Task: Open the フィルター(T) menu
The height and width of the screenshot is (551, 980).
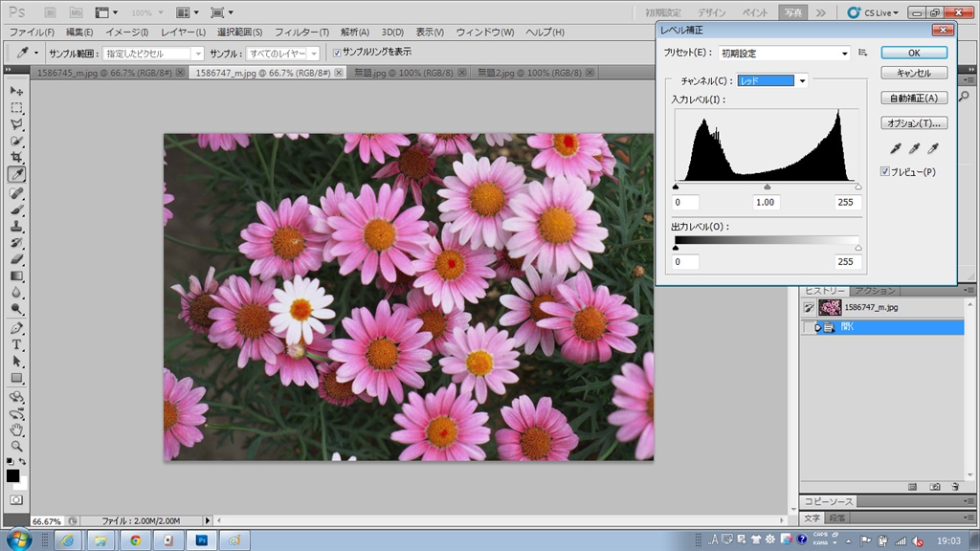Action: pyautogui.click(x=301, y=32)
